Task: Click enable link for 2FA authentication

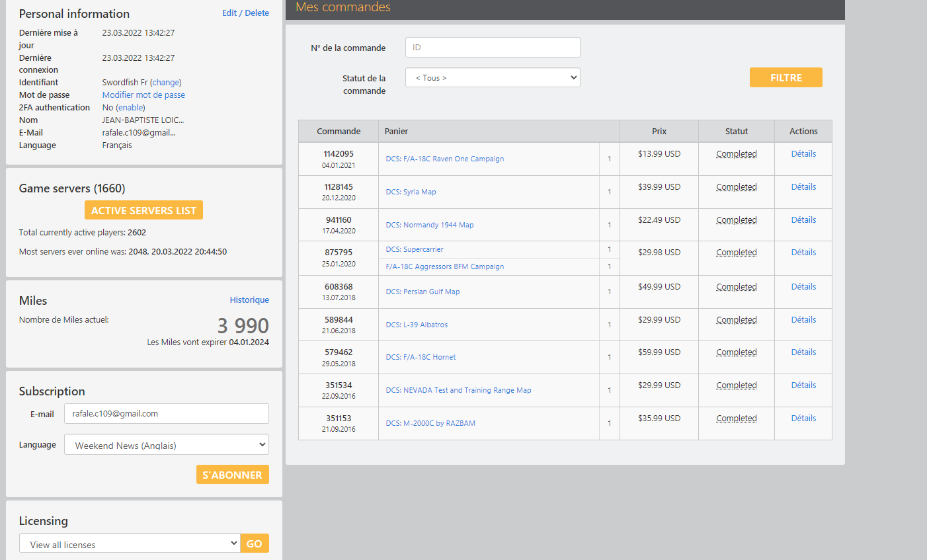Action: pos(130,108)
